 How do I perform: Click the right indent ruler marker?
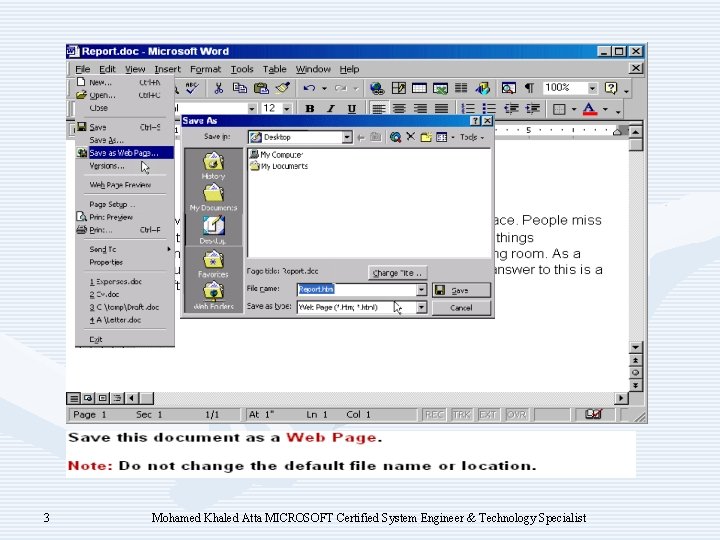click(618, 132)
